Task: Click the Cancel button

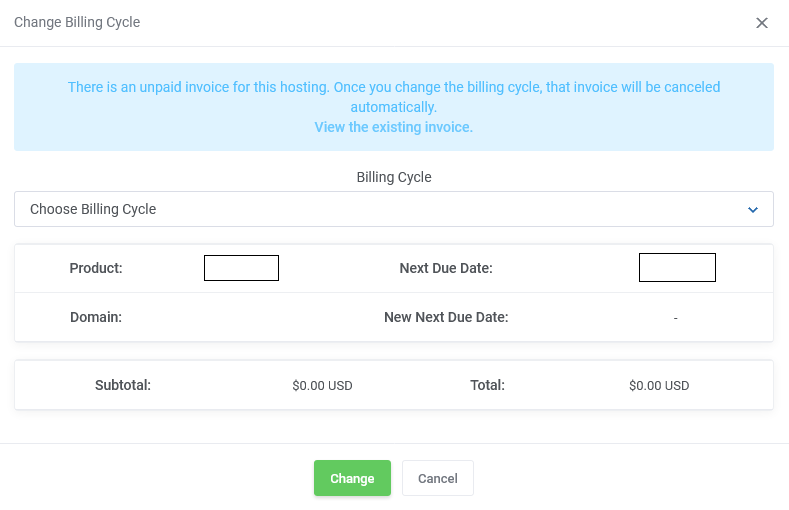Action: click(437, 478)
